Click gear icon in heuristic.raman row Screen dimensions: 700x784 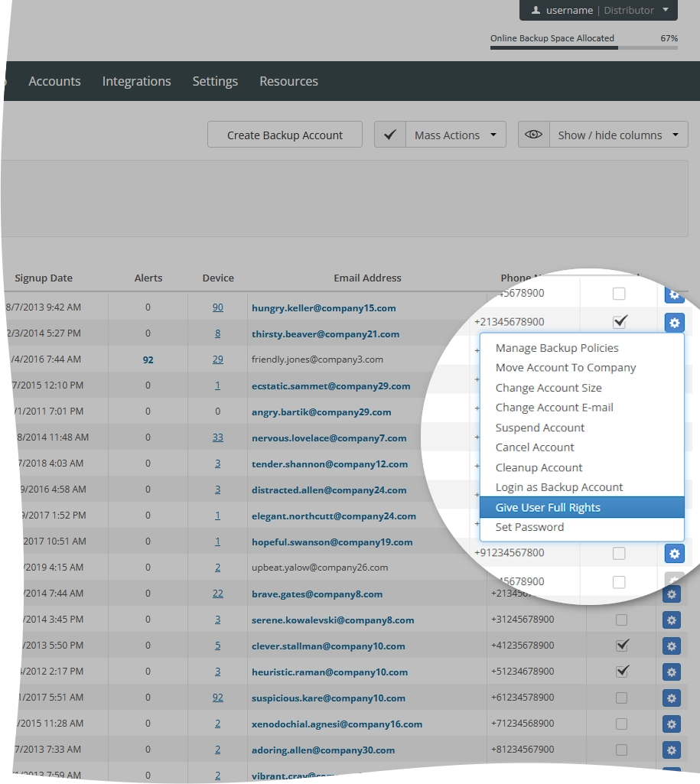[672, 672]
